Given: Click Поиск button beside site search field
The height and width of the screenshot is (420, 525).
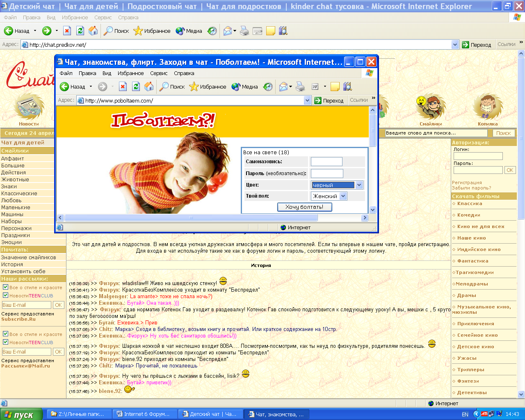Looking at the screenshot, I should tap(503, 133).
